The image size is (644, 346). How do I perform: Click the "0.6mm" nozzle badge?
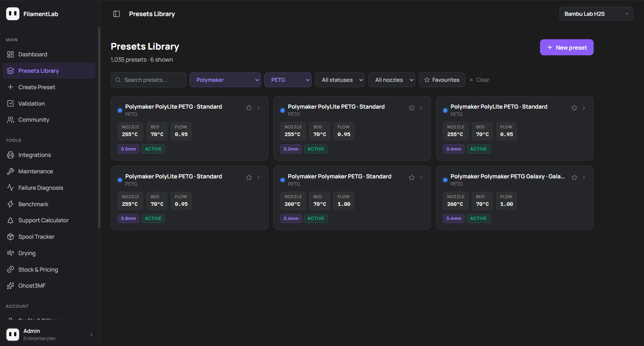coord(128,149)
